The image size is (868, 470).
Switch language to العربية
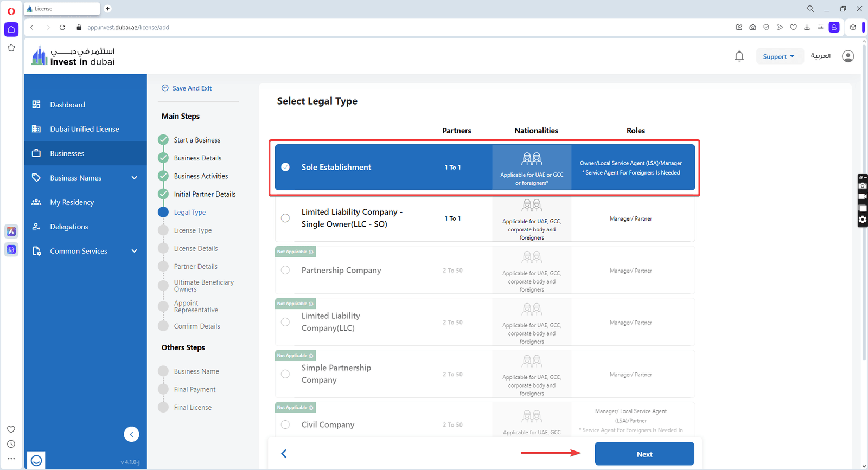[820, 56]
